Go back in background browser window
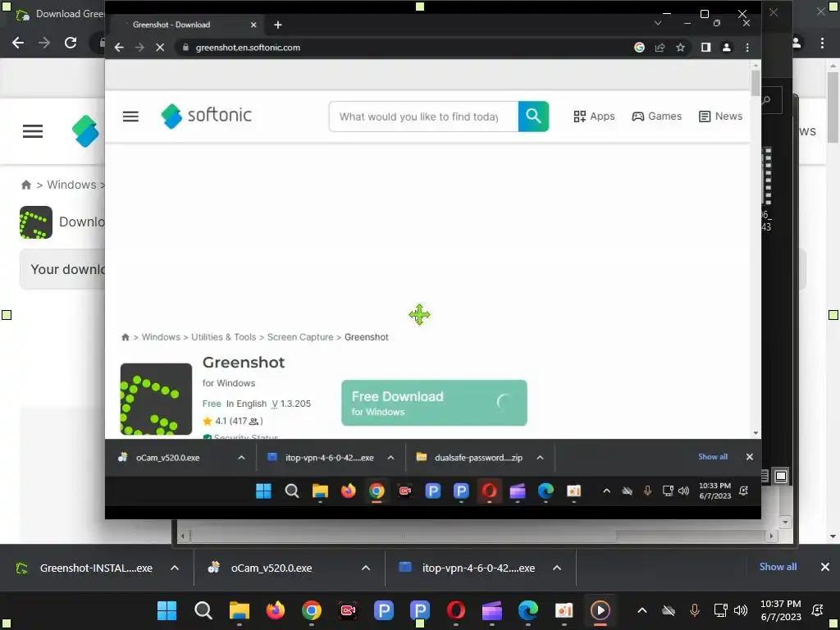 18,43
